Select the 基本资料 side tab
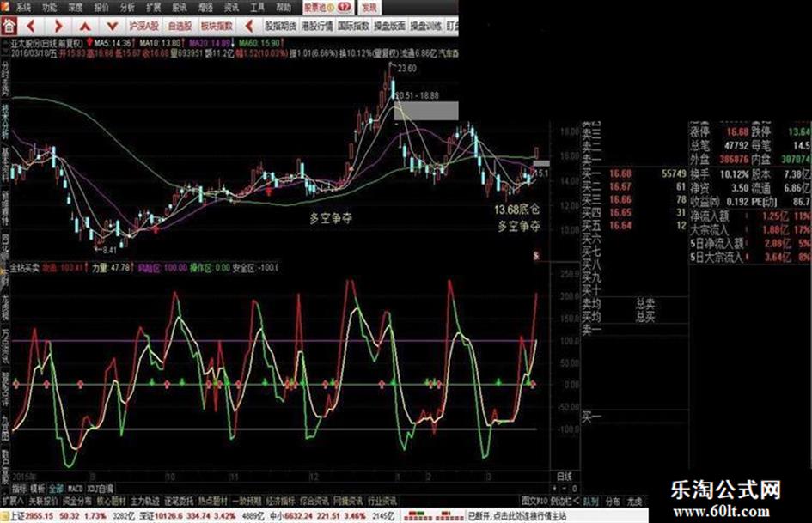 pos(5,165)
